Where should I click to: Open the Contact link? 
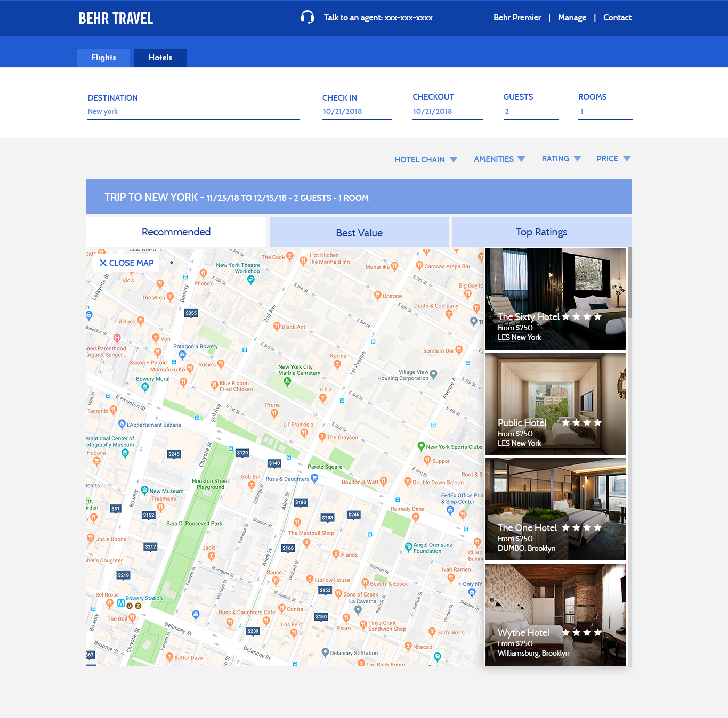click(x=617, y=18)
